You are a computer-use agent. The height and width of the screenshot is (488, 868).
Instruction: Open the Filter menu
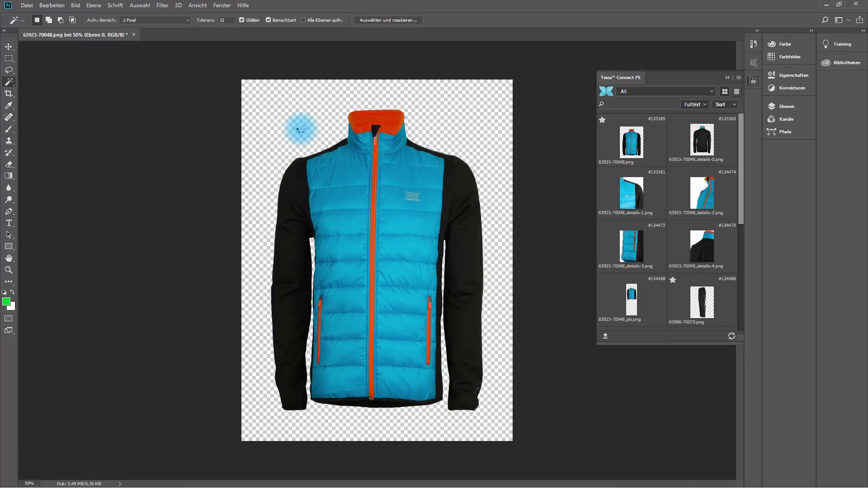(162, 5)
